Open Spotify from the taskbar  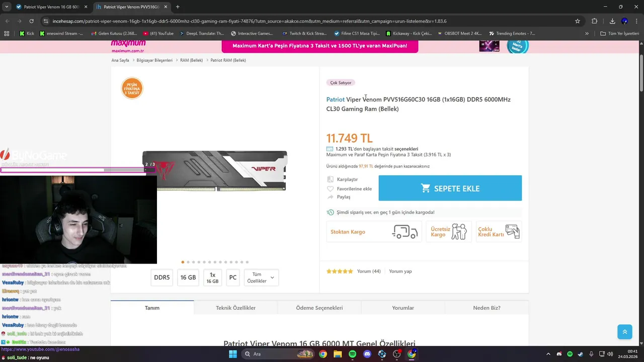(x=352, y=354)
